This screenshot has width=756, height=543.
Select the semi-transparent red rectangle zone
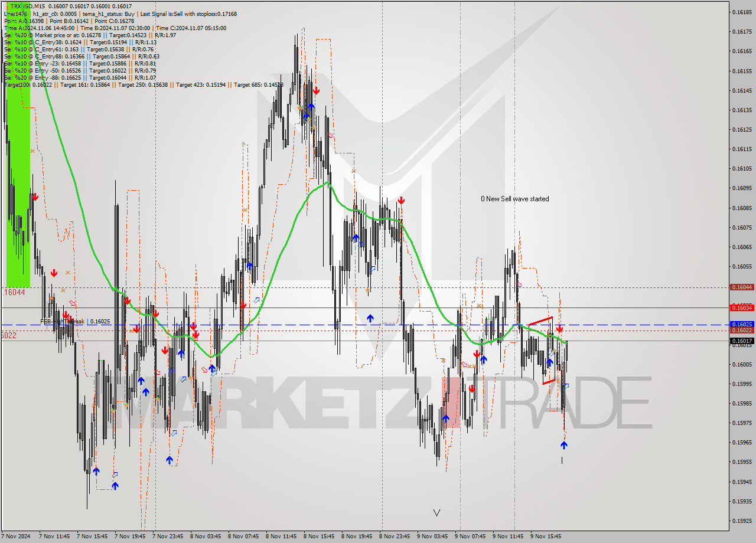pos(451,403)
